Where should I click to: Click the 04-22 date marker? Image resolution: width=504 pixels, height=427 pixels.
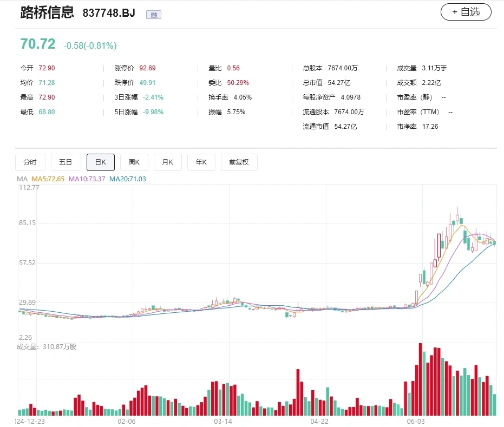(x=319, y=421)
